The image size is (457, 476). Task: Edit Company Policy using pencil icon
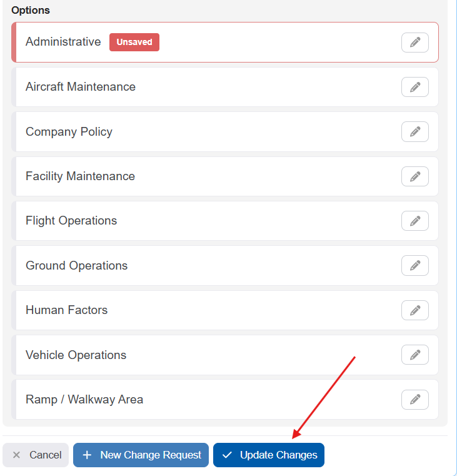point(414,132)
